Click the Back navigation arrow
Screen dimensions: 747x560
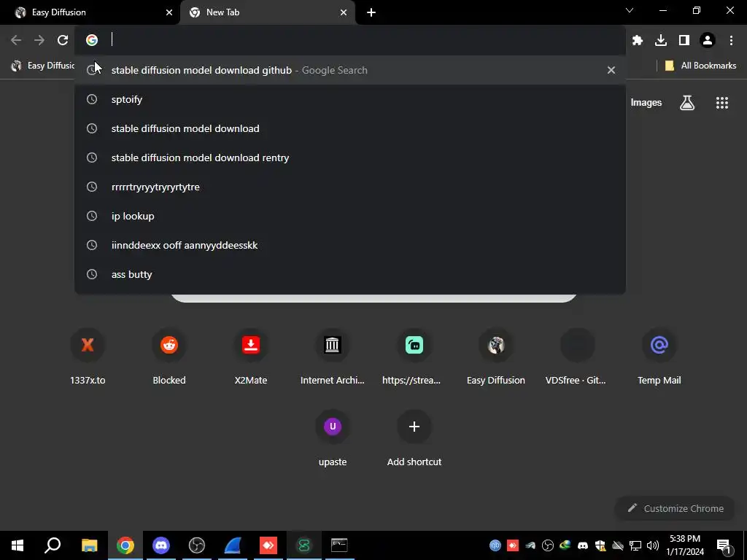click(16, 41)
